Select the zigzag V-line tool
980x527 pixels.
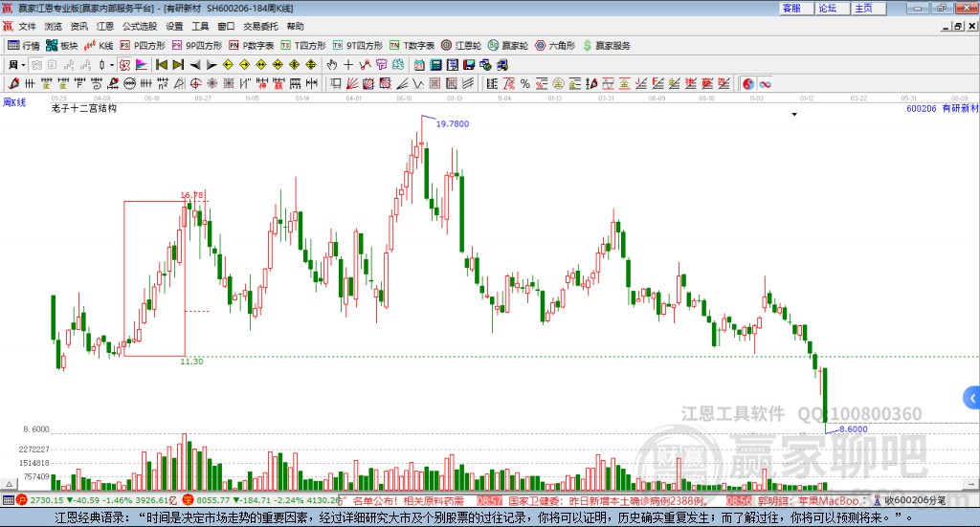click(417, 83)
